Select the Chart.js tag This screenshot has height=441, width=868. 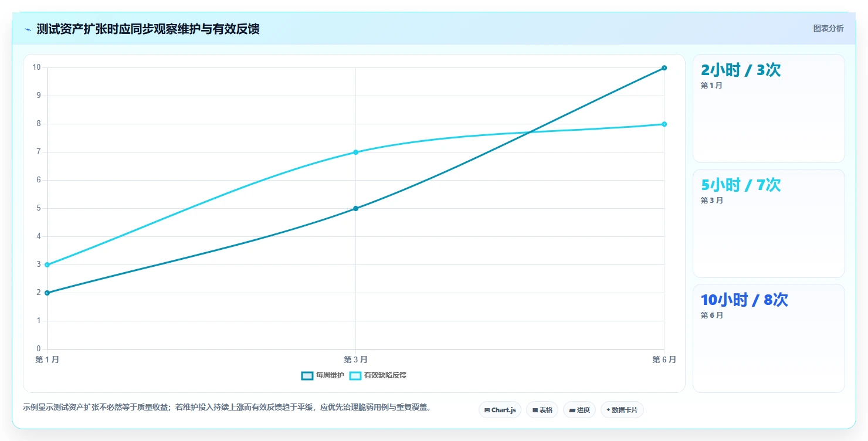click(500, 410)
